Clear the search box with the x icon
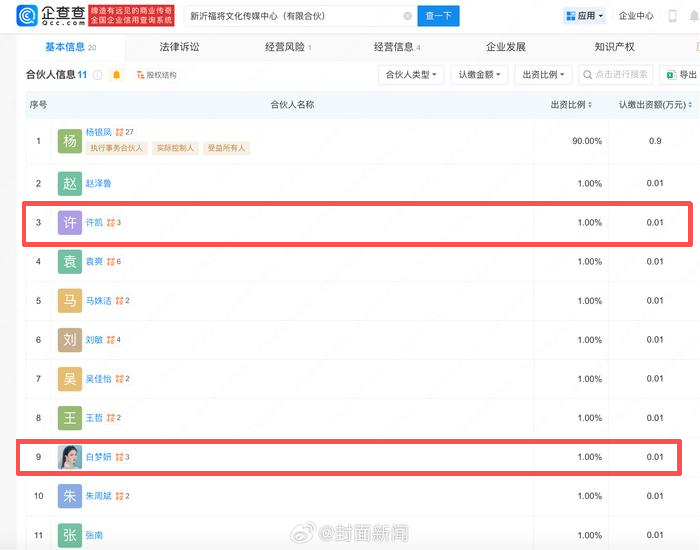 coord(407,16)
